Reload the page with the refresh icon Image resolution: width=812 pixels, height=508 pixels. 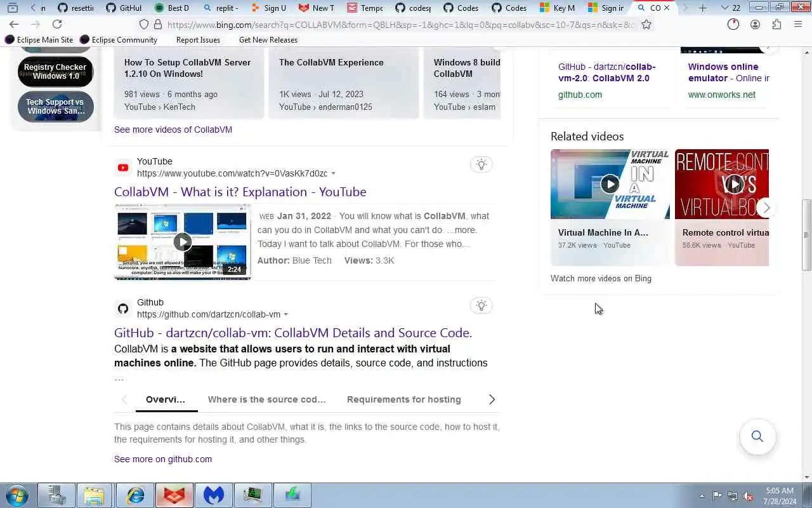coord(57,24)
